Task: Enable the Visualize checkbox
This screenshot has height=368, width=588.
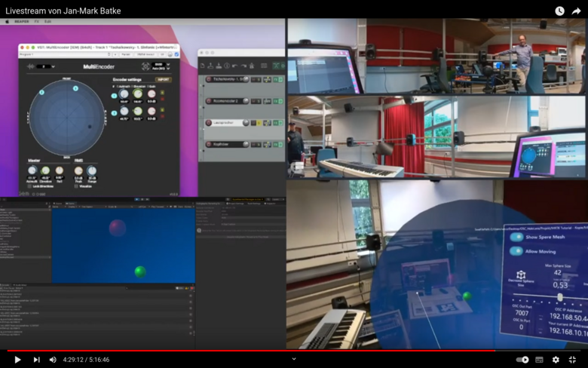Action: point(76,186)
